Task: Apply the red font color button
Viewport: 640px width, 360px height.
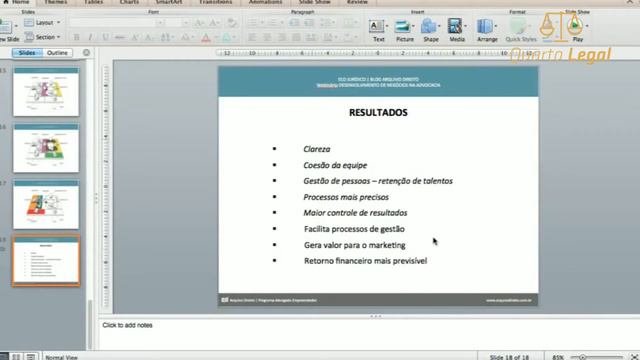Action: click(x=206, y=38)
